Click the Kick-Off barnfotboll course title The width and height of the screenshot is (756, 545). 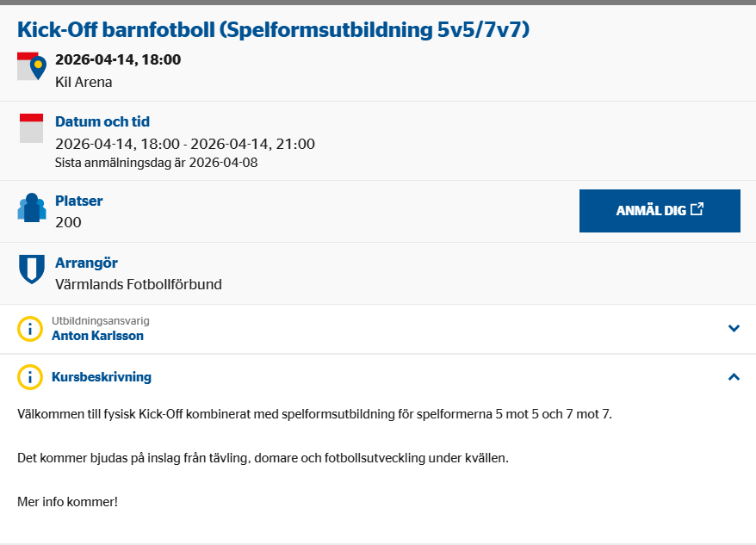[x=273, y=30]
